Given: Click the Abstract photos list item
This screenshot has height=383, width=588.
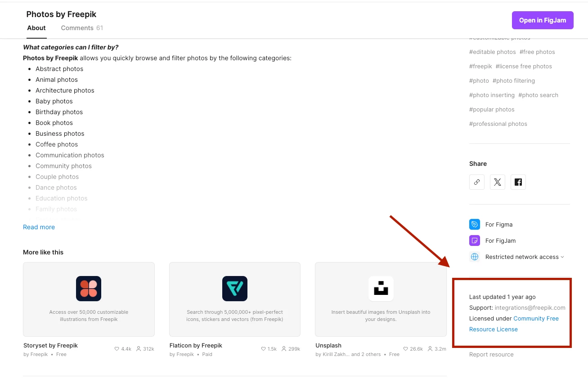Looking at the screenshot, I should point(59,69).
